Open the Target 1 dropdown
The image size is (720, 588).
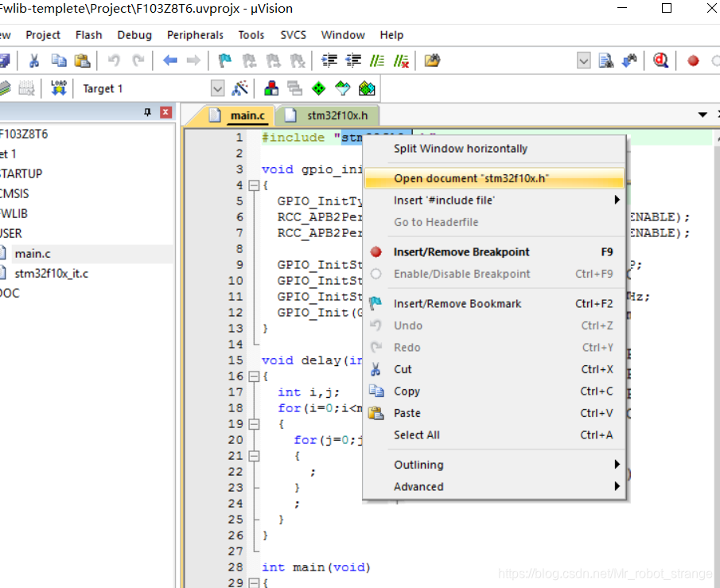pyautogui.click(x=218, y=88)
